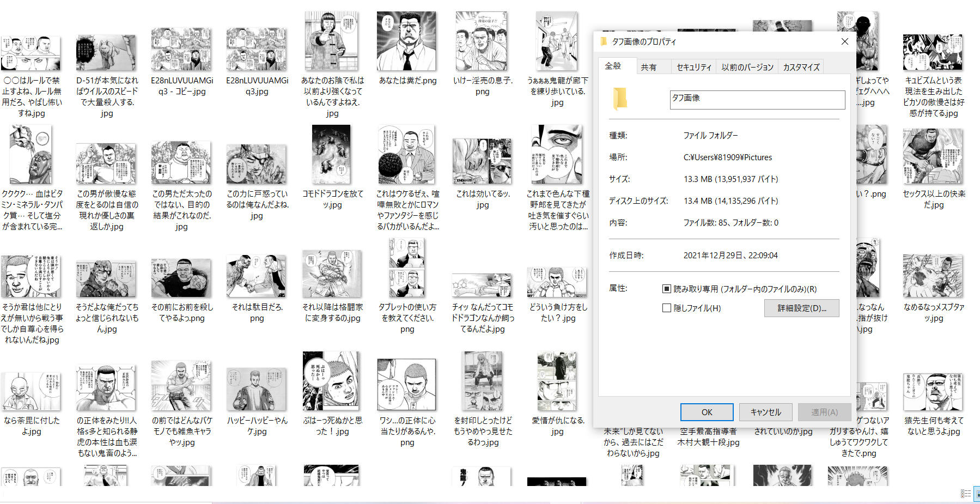980x504 pixels.
Task: Select thumbnail of なめるなっメスブタァッ.jpg
Action: (x=933, y=276)
